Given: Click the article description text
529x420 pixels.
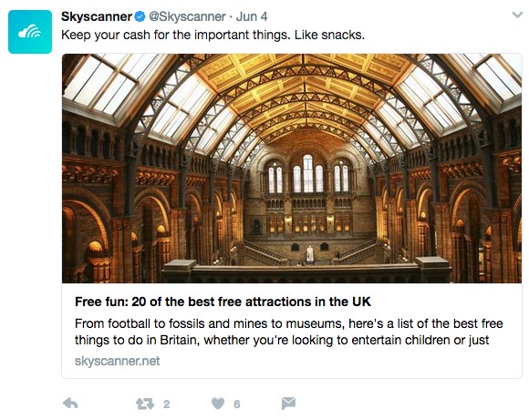Looking at the screenshot, I should (x=288, y=332).
